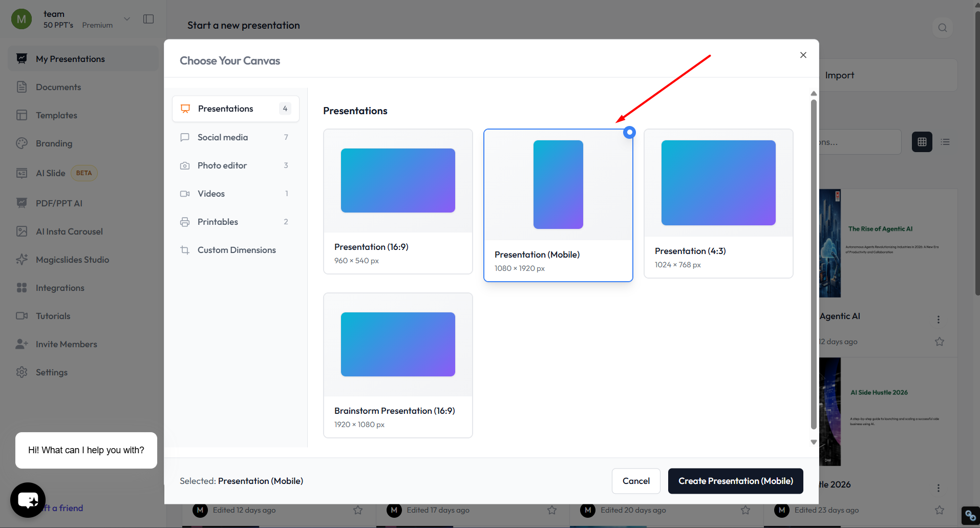Click the chat support bubble icon
This screenshot has width=980, height=528.
pos(28,500)
